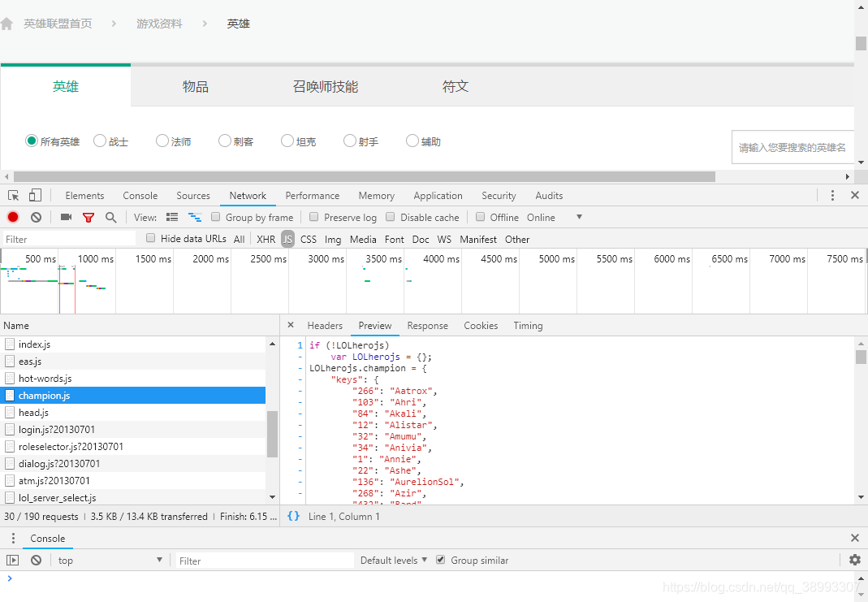Select login.js?20130701 request row

coord(133,430)
